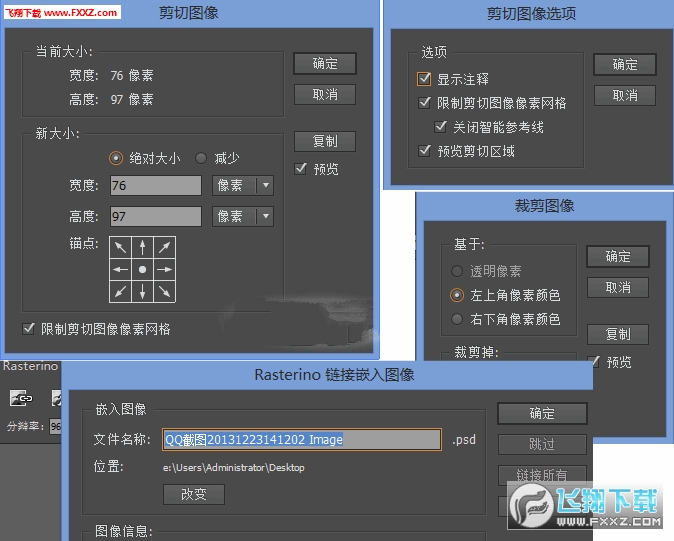
Task: Select the top-center anchor arrow
Action: 142,248
